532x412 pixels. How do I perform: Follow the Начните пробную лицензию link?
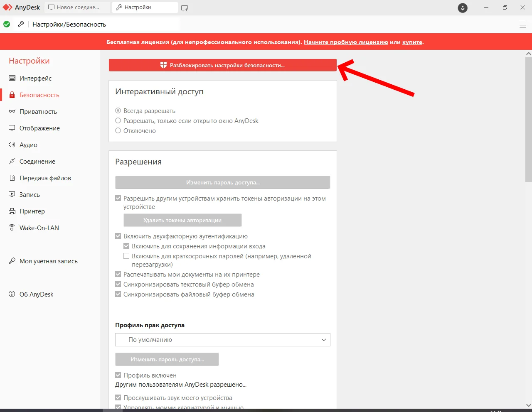pyautogui.click(x=346, y=42)
